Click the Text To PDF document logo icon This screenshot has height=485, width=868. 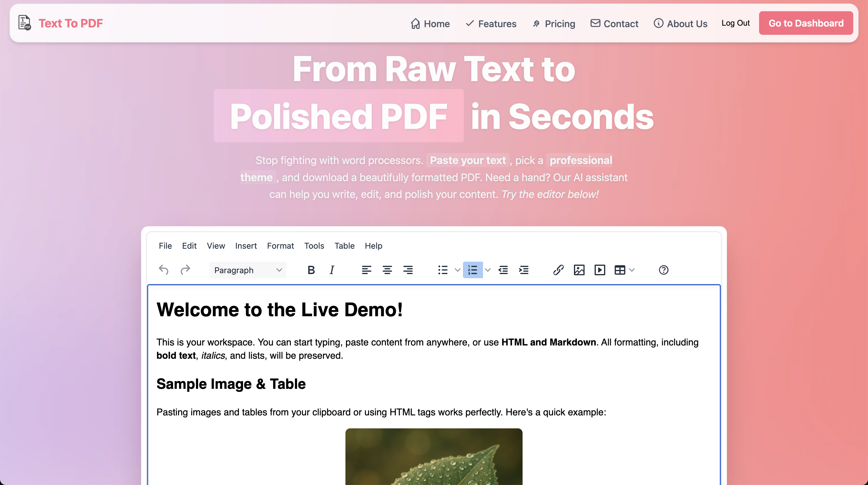click(25, 23)
